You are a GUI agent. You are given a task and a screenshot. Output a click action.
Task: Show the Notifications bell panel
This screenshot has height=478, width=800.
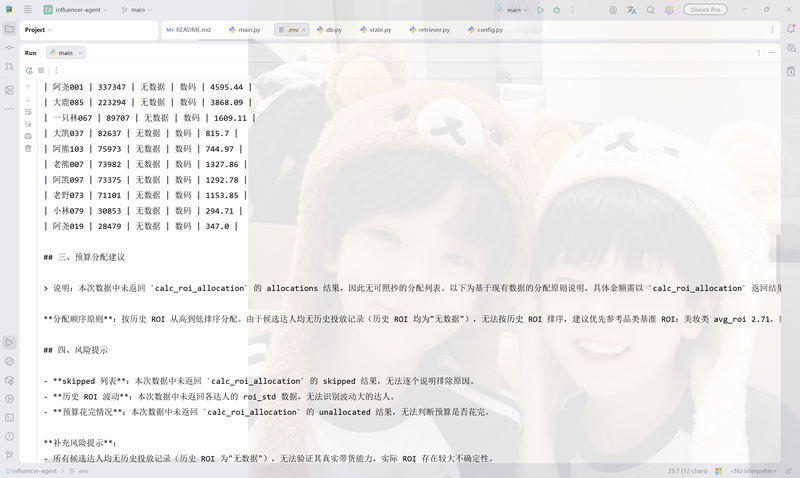tap(791, 29)
